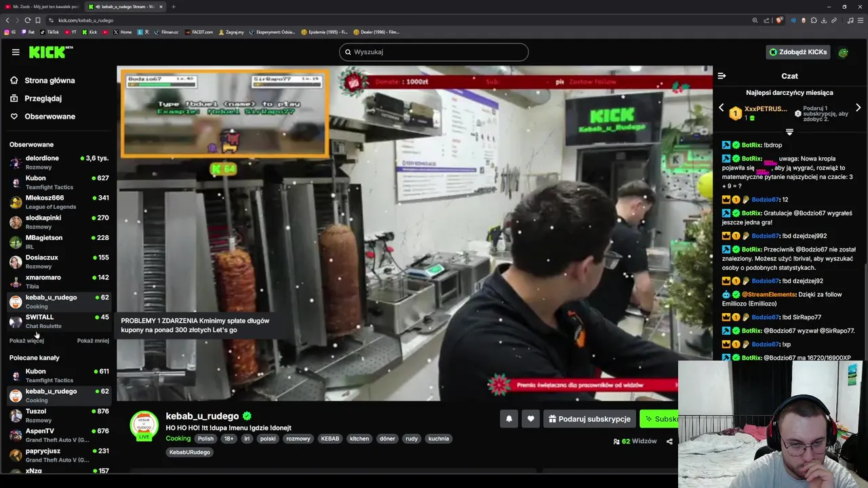Select the KEBAB tag

click(330, 439)
